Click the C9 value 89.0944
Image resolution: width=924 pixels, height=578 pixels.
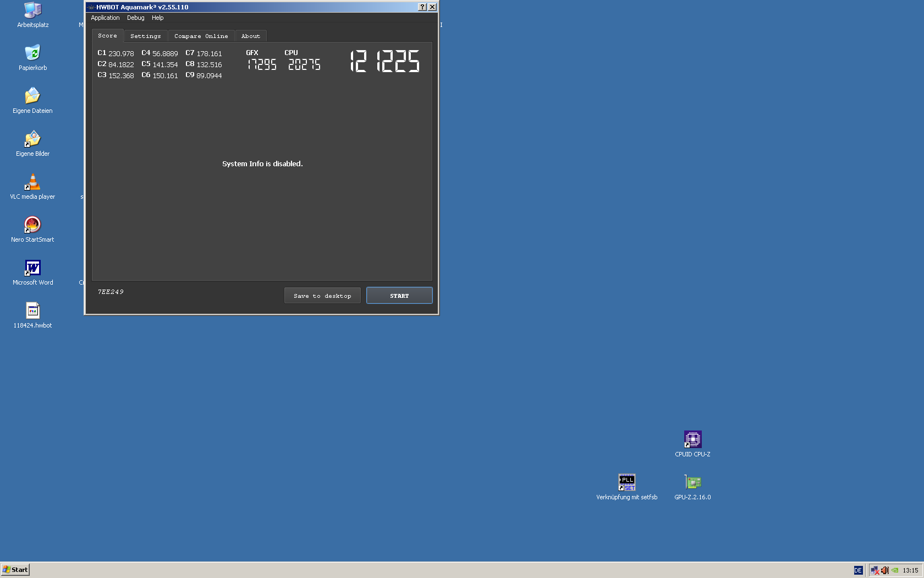click(x=209, y=75)
